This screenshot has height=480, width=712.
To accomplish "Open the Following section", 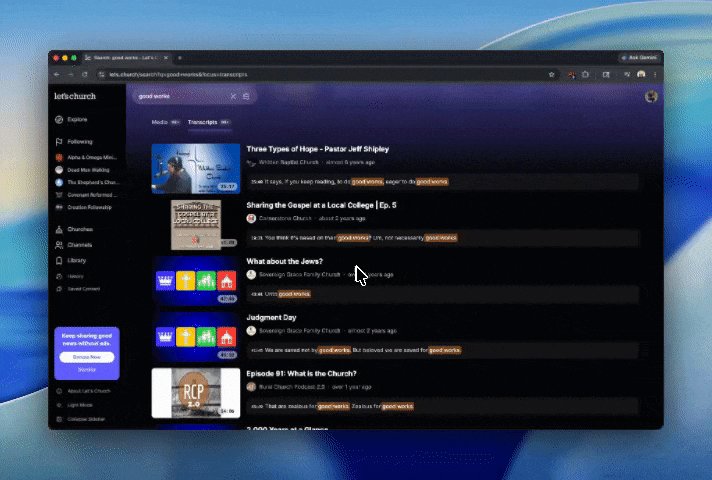I will point(74,142).
